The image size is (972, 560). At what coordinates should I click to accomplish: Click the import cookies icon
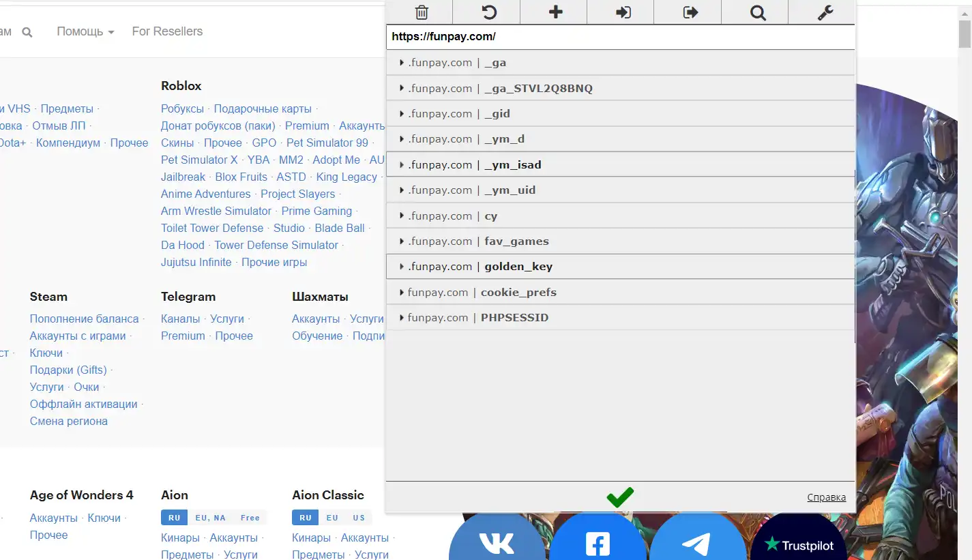(623, 12)
